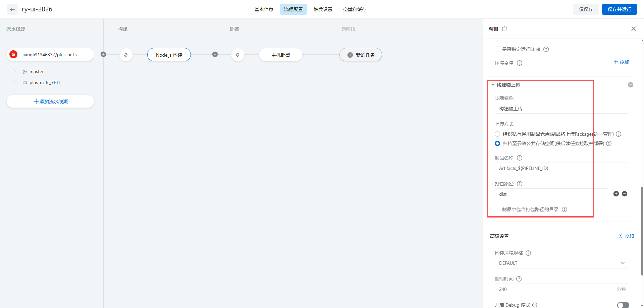Click the plus-ui-ts_7ETt folder icon
The image size is (644, 308).
[x=25, y=82]
